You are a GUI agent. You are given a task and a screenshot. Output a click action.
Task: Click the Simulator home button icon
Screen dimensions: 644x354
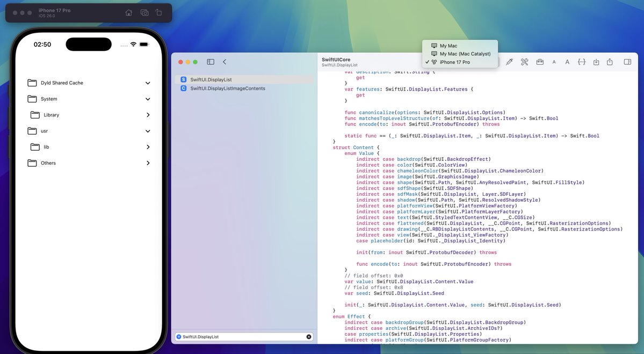pos(128,13)
